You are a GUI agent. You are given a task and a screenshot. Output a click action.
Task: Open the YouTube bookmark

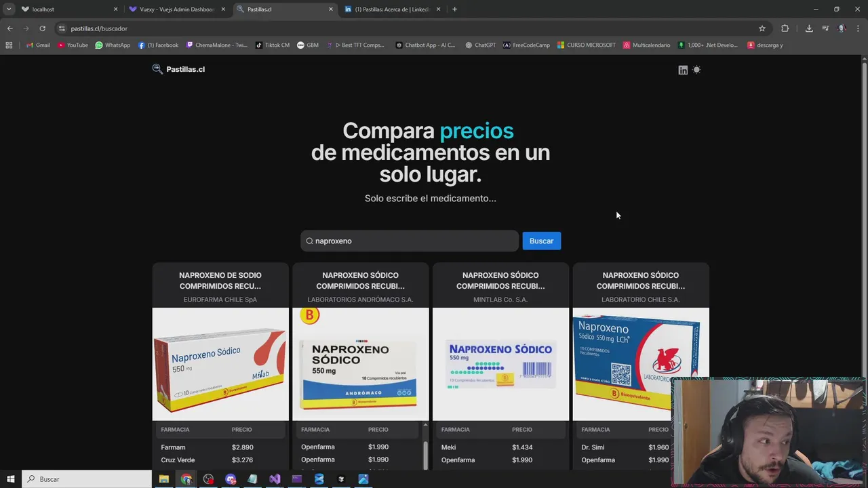click(x=73, y=45)
